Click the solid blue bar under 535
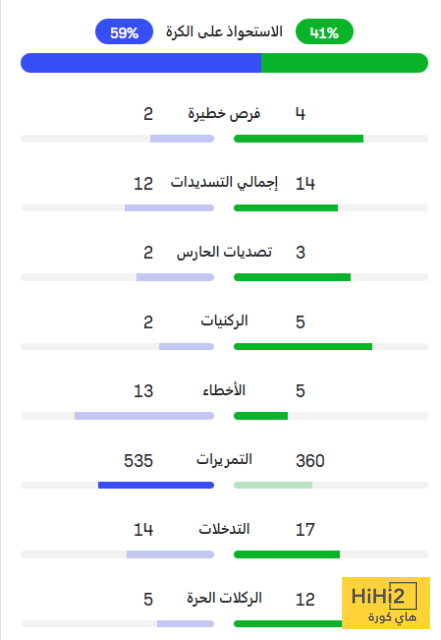This screenshot has height=640, width=441. click(156, 485)
